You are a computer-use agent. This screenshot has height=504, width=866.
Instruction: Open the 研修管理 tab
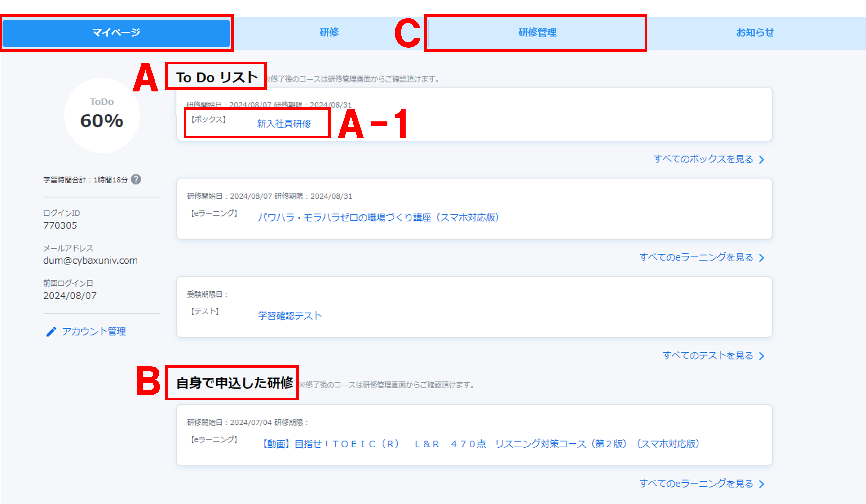click(x=537, y=33)
